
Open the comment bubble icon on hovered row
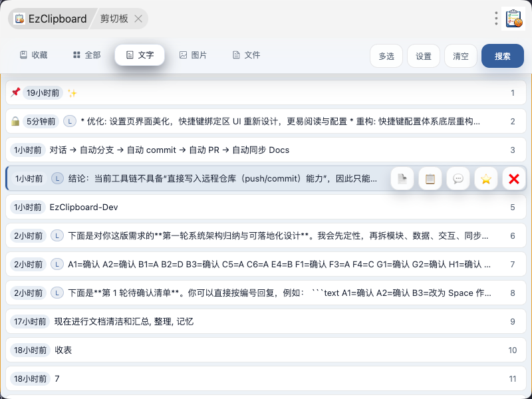pyautogui.click(x=458, y=178)
